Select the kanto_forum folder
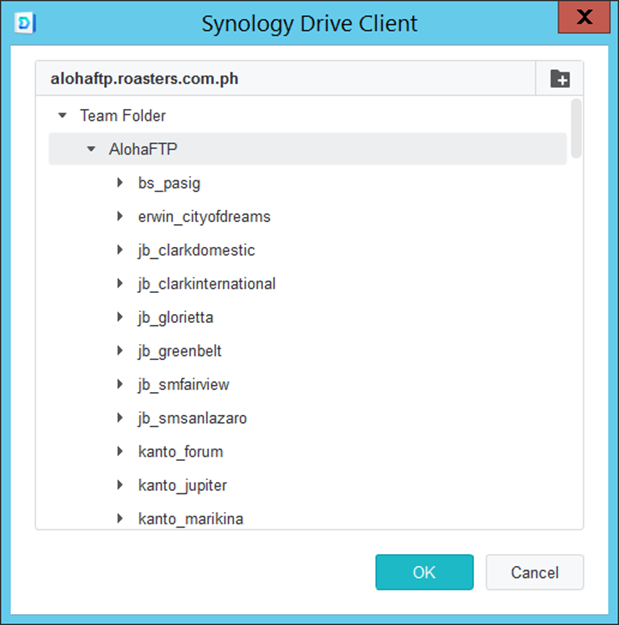The image size is (619, 625). 181,452
